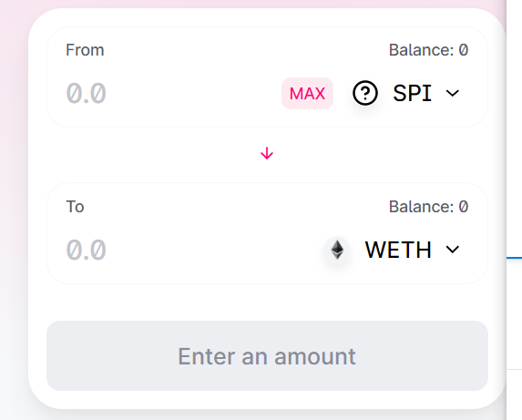Click the To section's Balance: 0 text
This screenshot has height=420, width=522.
[x=428, y=207]
